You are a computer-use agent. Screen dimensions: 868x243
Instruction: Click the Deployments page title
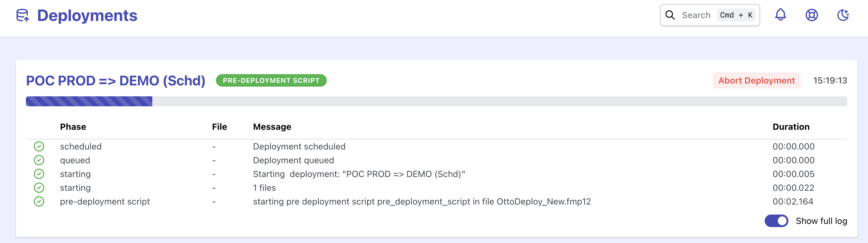point(87,16)
